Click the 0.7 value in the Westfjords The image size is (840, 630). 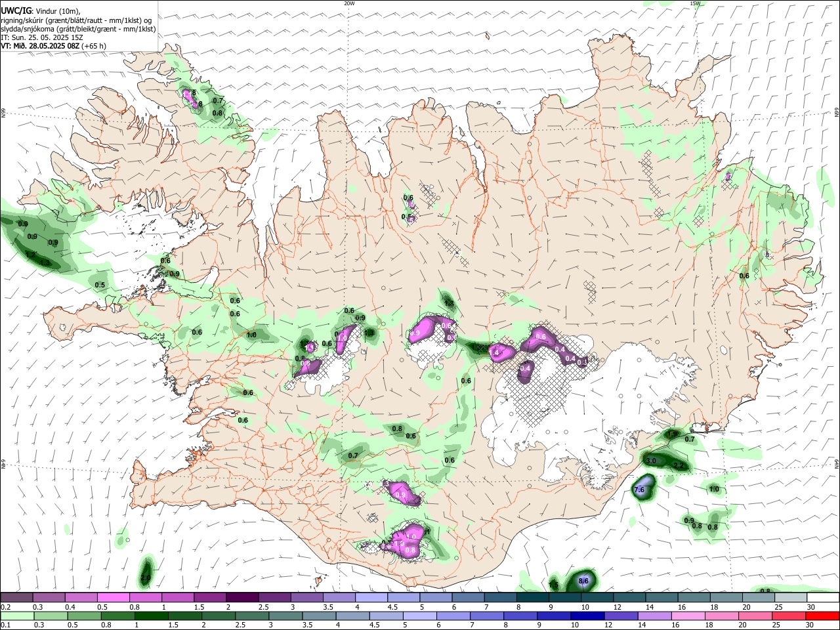point(219,101)
